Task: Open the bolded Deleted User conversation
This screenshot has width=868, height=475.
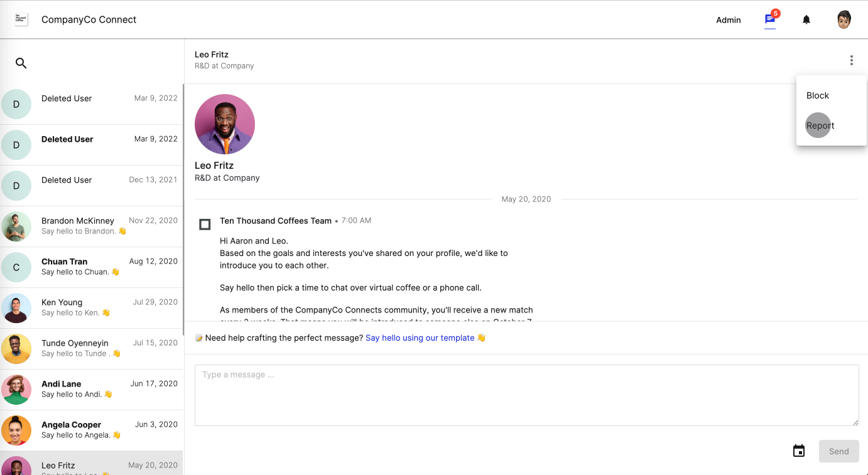Action: coord(91,145)
